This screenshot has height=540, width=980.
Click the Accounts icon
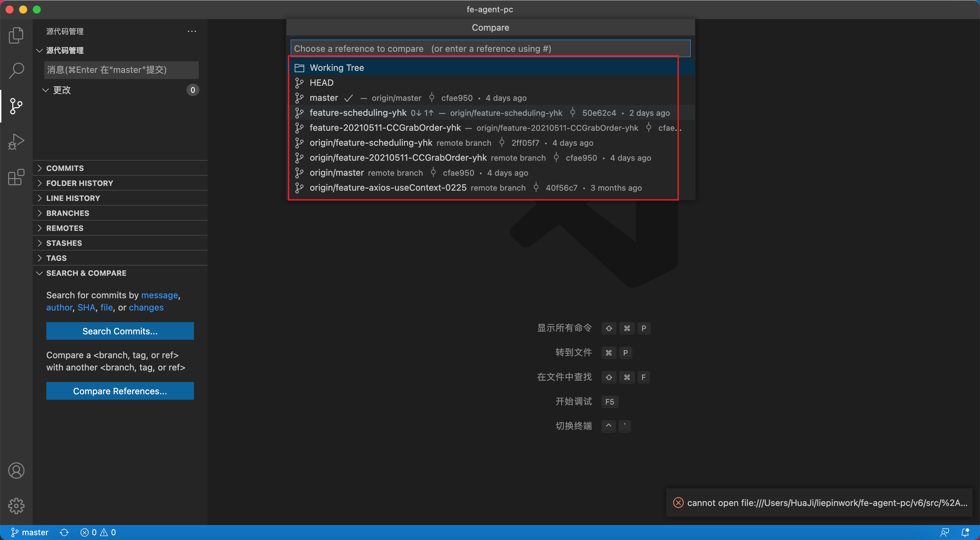16,471
